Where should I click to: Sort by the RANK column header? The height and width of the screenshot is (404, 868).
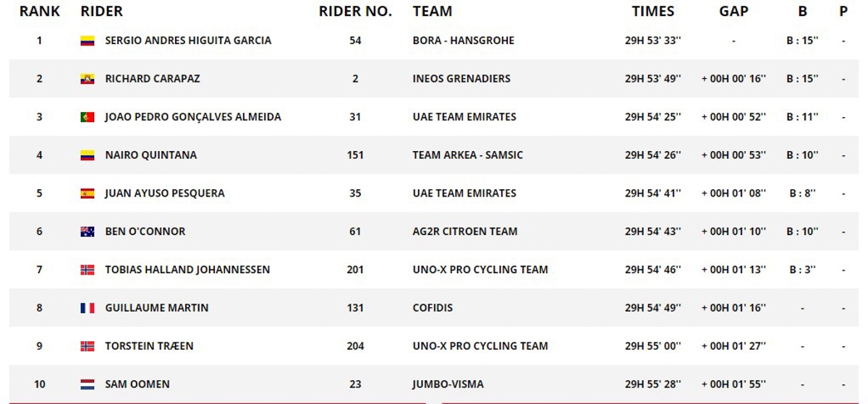[x=40, y=12]
